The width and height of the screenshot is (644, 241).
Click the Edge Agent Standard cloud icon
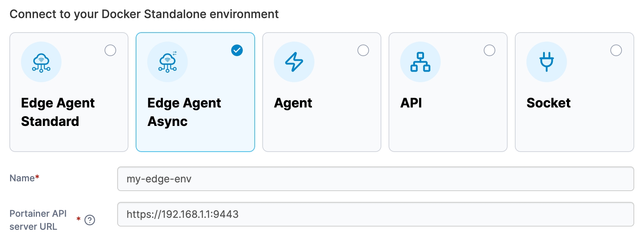point(41,62)
